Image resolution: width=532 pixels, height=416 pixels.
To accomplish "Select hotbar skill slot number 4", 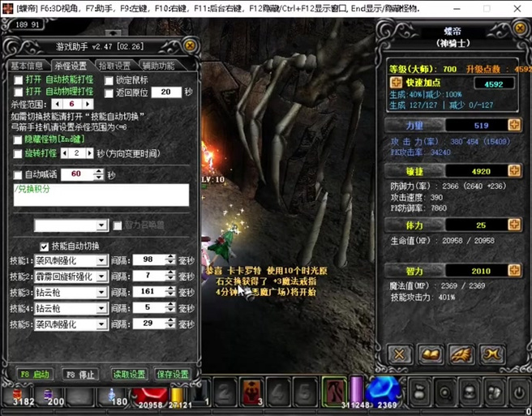I will (278, 392).
